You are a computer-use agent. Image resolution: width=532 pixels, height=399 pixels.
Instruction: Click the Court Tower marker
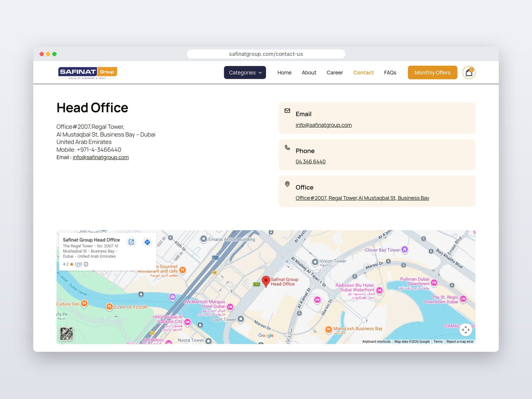241,319
